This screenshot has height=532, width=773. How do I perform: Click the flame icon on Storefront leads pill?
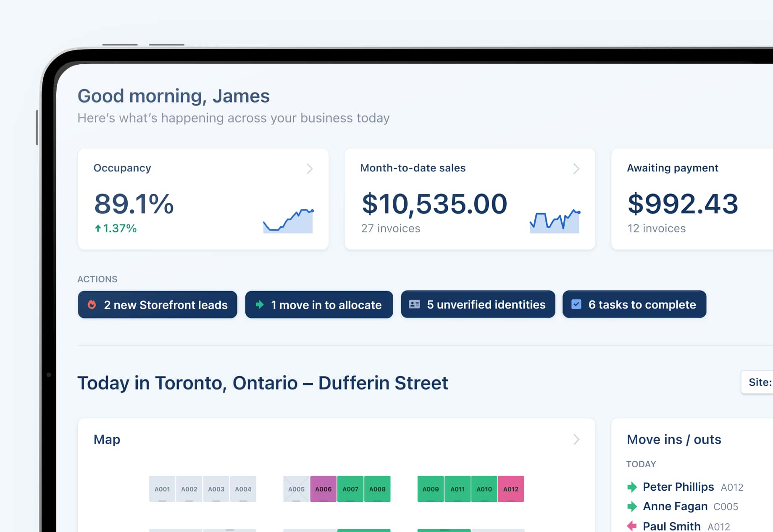pos(93,305)
